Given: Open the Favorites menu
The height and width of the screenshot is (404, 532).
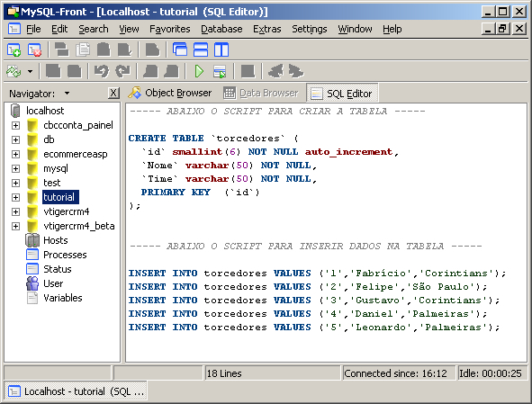Looking at the screenshot, I should click(x=169, y=29).
